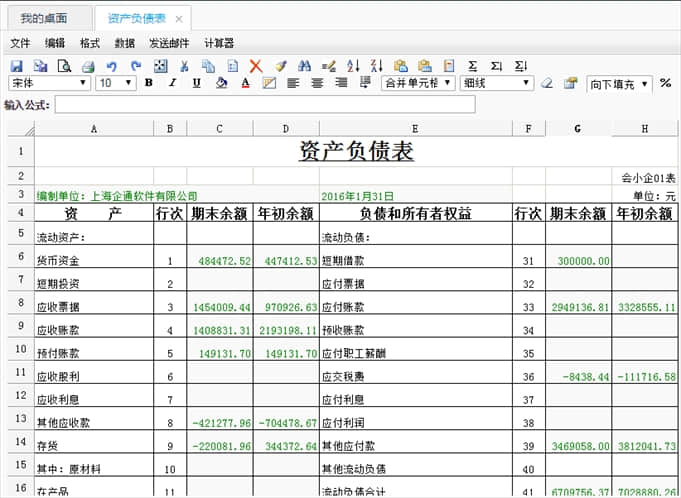Align text right
This screenshot has height=498, width=681.
pyautogui.click(x=341, y=82)
